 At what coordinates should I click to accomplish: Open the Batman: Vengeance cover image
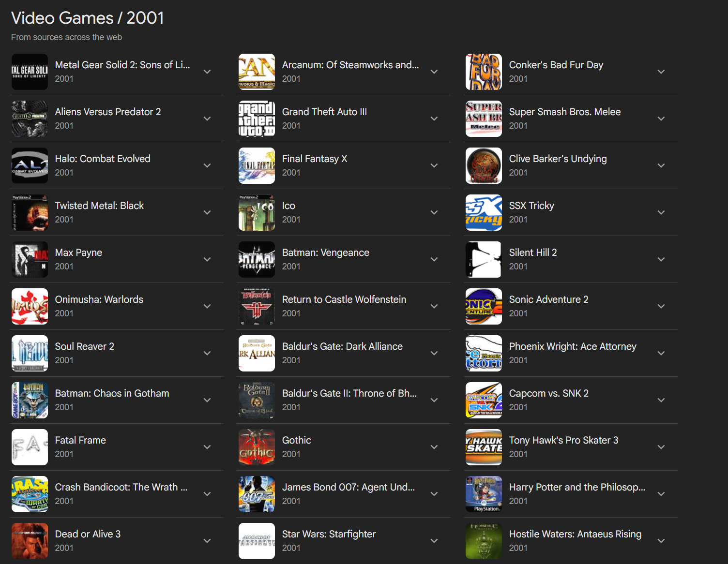(x=257, y=259)
